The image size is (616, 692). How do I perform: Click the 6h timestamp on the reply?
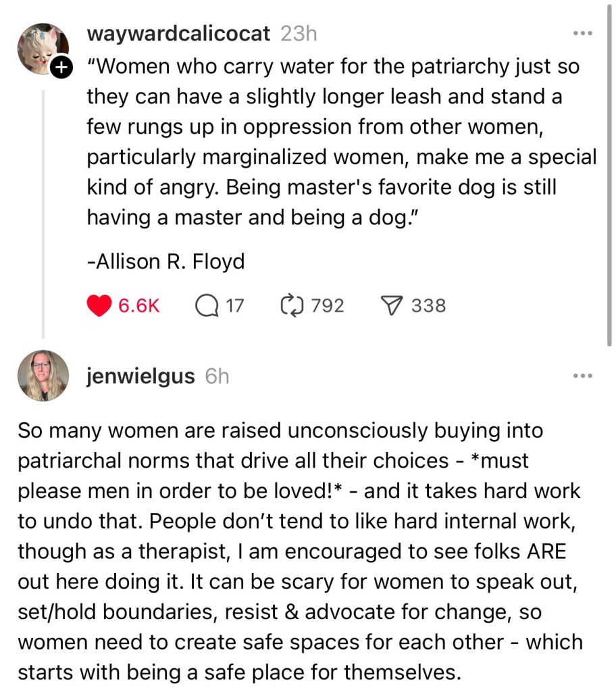[217, 376]
